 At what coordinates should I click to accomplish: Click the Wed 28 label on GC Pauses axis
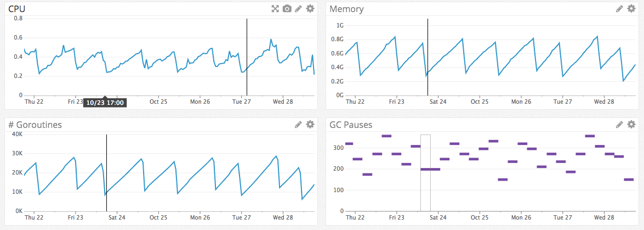pyautogui.click(x=605, y=217)
